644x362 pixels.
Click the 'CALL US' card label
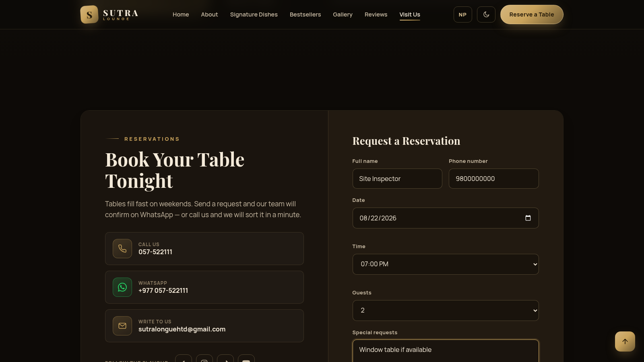pyautogui.click(x=149, y=245)
